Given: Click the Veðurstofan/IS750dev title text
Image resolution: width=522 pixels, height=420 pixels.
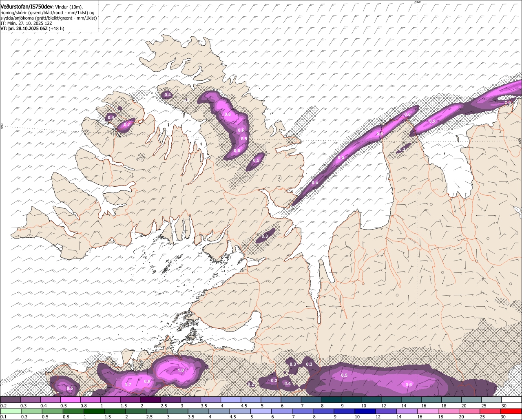Looking at the screenshot, I should tap(26, 7).
